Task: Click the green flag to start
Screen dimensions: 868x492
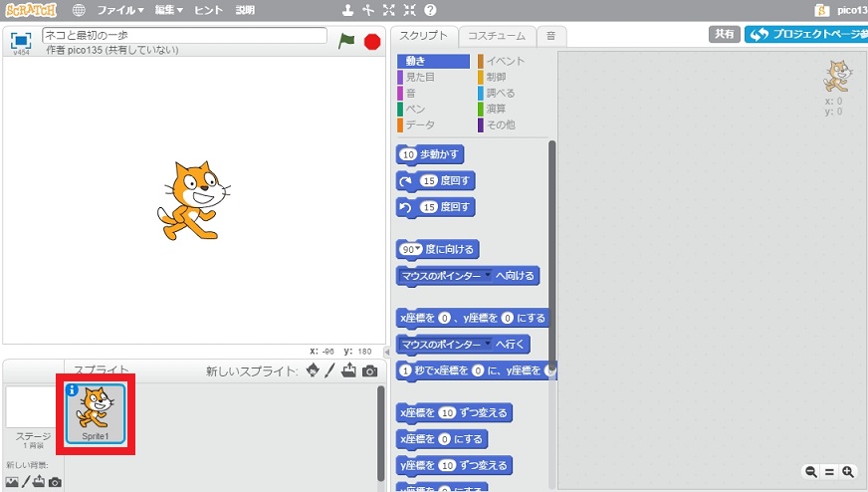Action: pyautogui.click(x=346, y=41)
